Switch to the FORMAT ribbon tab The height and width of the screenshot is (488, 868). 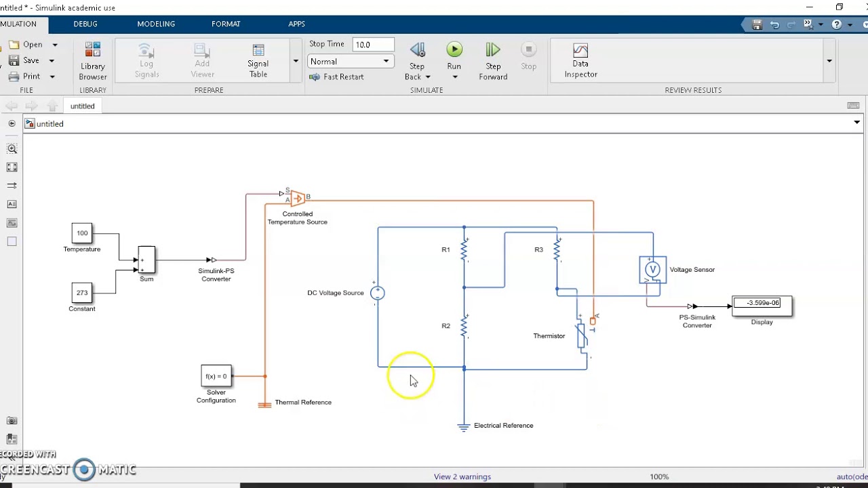point(226,24)
